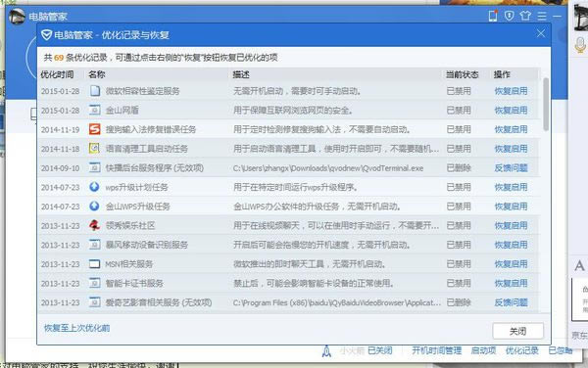Click 恢复启用 for wps升级计划任务
Screen dimensions: 588x368
(511, 187)
